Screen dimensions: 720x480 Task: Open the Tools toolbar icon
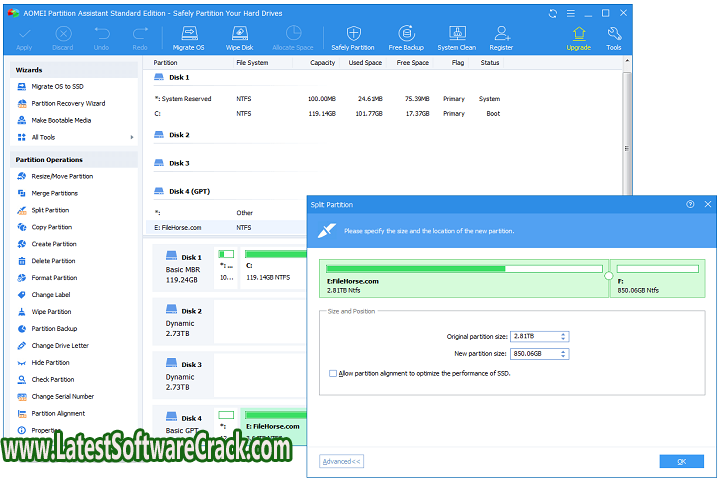[613, 38]
